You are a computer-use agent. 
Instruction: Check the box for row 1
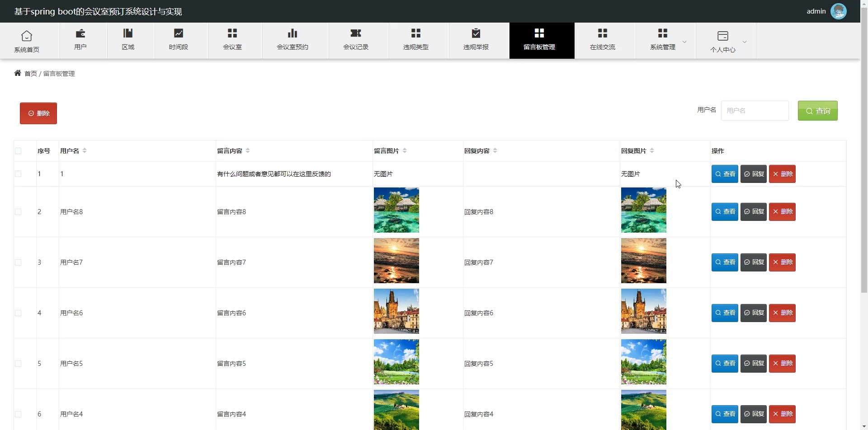pos(18,174)
